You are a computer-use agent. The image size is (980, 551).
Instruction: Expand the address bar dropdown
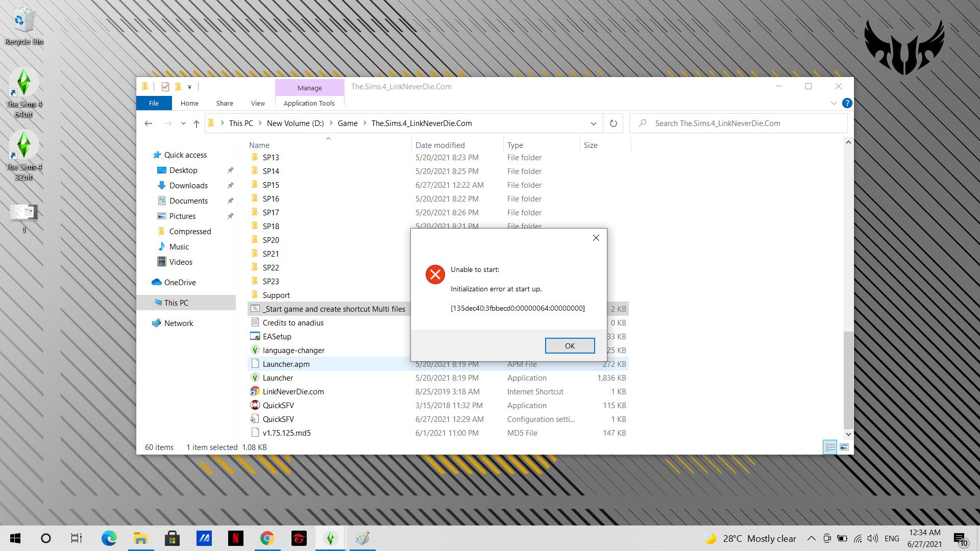tap(593, 123)
